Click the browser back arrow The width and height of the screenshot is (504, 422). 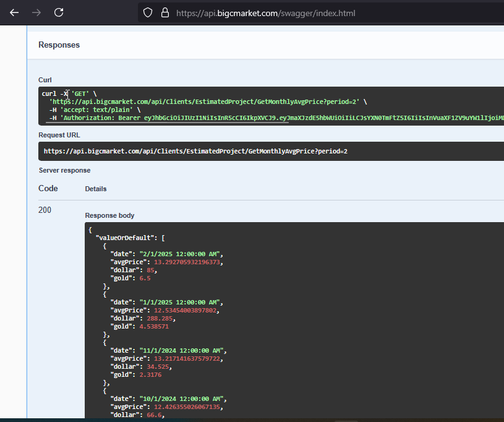14,12
